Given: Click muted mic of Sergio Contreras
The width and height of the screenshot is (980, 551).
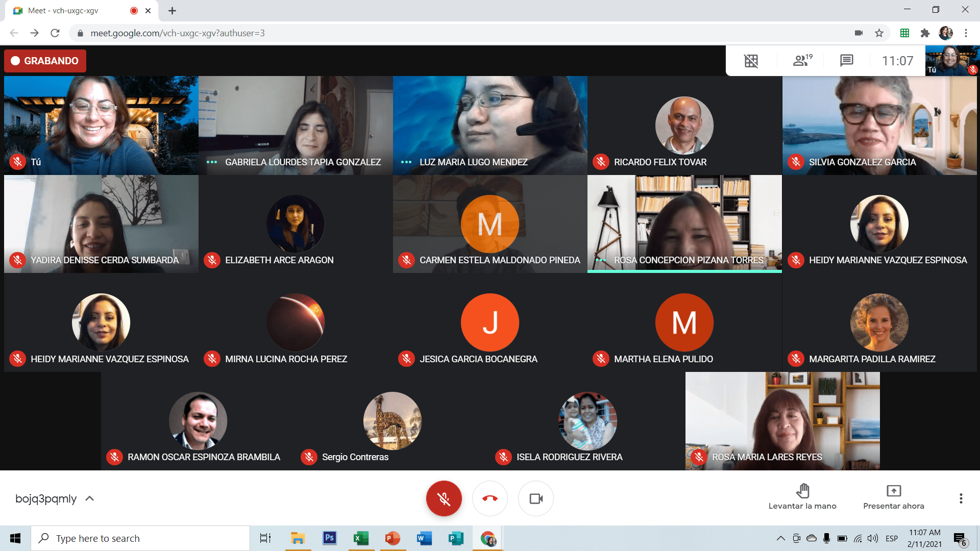Looking at the screenshot, I should coord(309,457).
